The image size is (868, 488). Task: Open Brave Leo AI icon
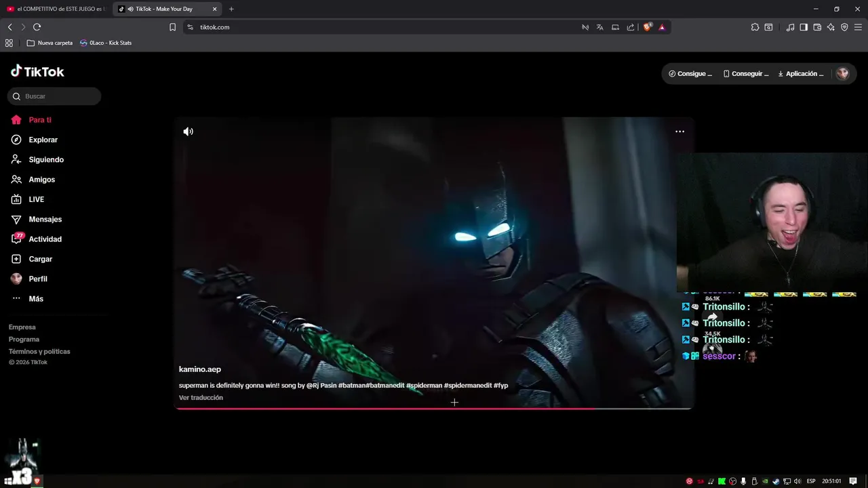click(831, 27)
